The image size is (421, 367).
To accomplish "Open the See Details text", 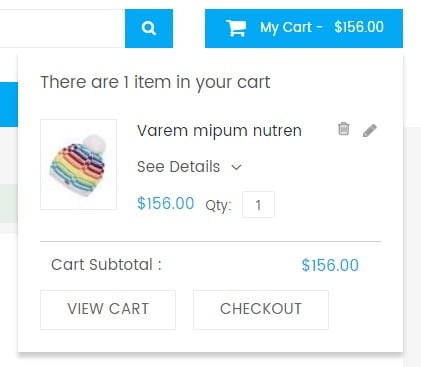I will click(178, 166).
